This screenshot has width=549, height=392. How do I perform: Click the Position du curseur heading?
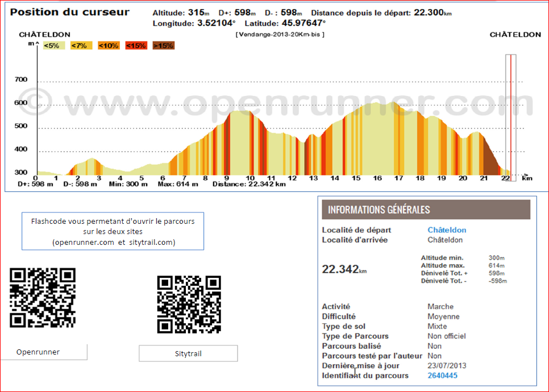coord(70,12)
